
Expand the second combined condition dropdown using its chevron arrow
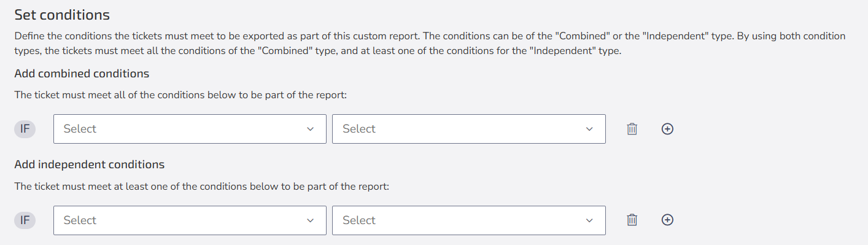pyautogui.click(x=589, y=129)
